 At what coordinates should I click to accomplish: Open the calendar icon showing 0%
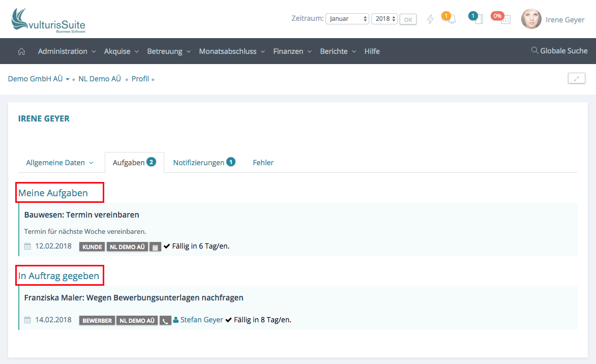(x=505, y=19)
